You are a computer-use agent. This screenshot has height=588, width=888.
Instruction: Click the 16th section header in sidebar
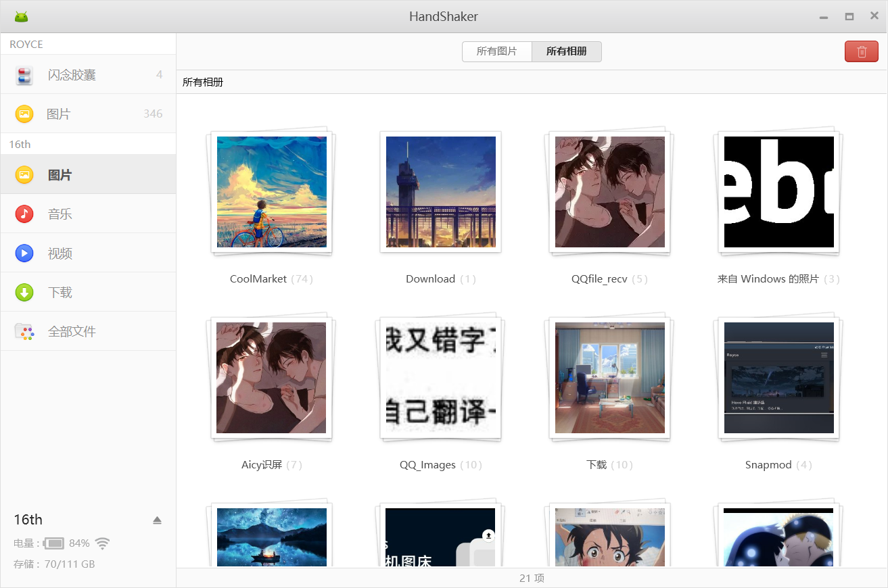[x=20, y=145]
